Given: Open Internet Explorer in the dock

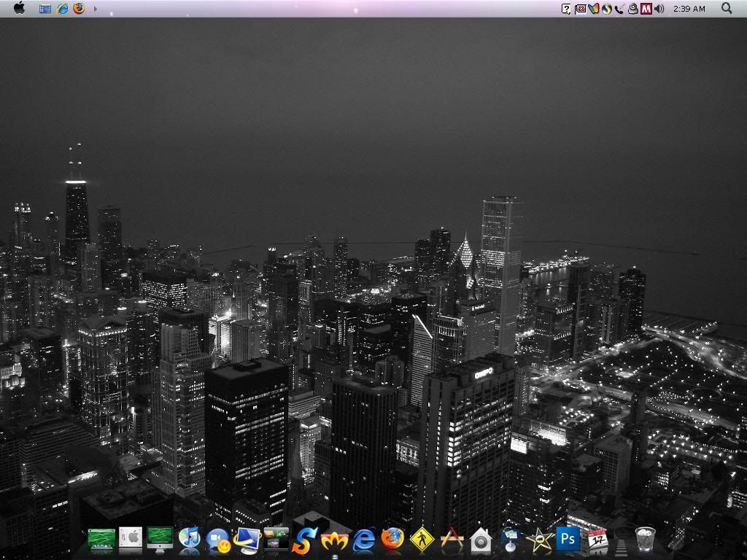Looking at the screenshot, I should (363, 540).
